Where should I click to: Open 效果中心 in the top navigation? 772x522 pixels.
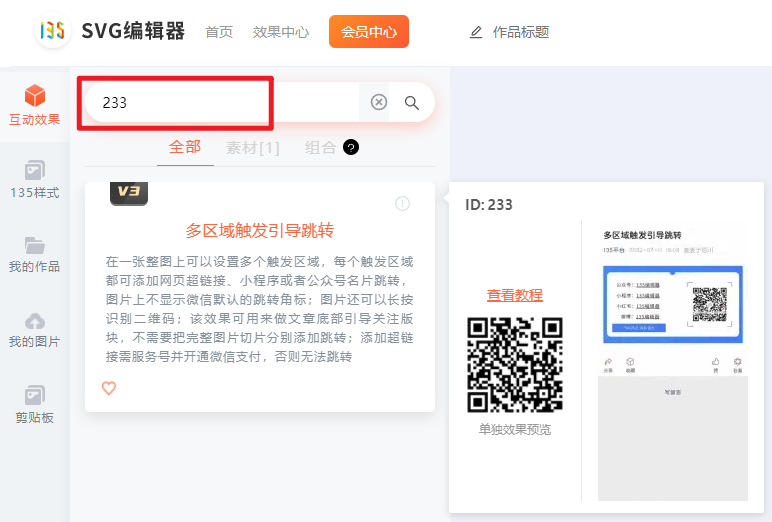tap(281, 33)
